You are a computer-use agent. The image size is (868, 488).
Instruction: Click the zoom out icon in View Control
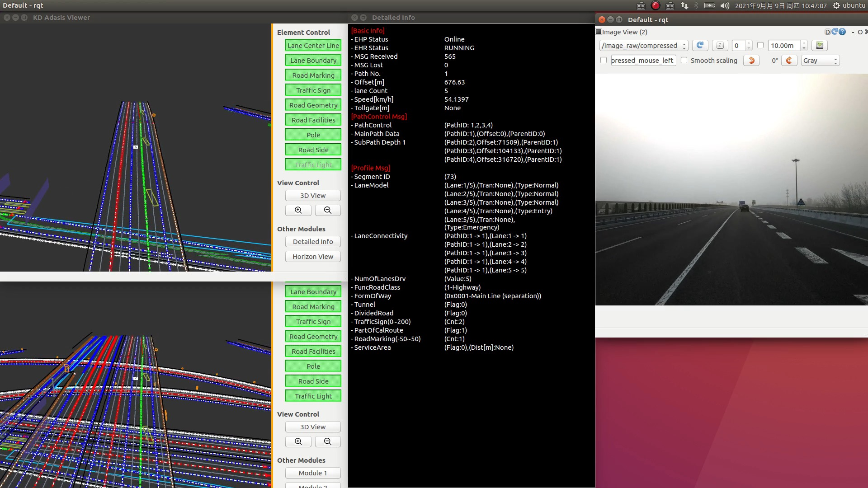pos(327,210)
